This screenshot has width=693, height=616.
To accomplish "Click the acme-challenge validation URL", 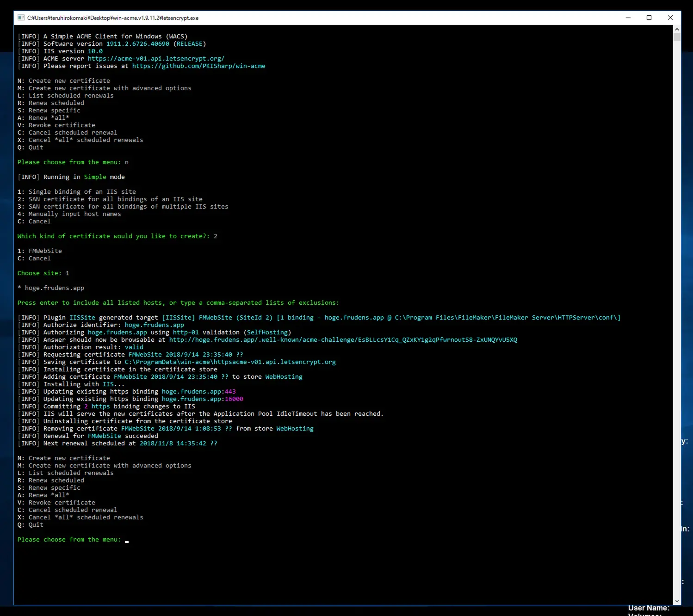I will click(x=343, y=340).
